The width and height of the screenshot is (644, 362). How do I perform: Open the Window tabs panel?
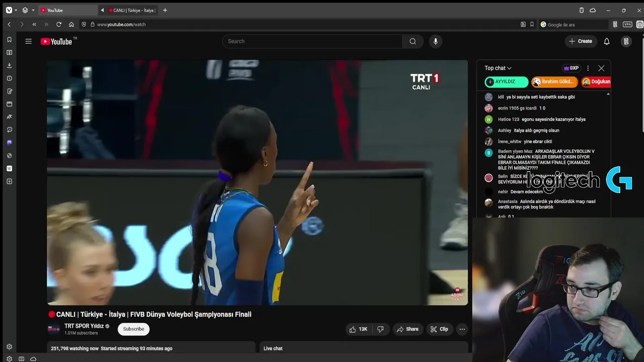9,104
